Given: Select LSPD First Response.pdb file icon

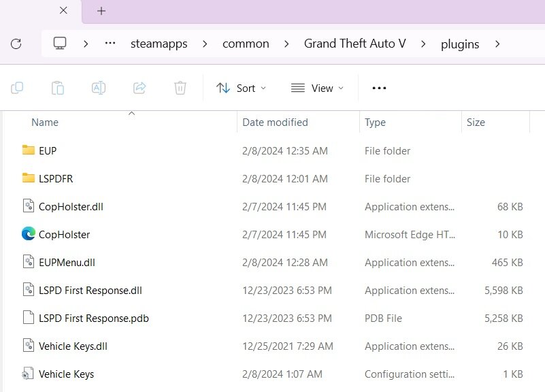Looking at the screenshot, I should 29,317.
